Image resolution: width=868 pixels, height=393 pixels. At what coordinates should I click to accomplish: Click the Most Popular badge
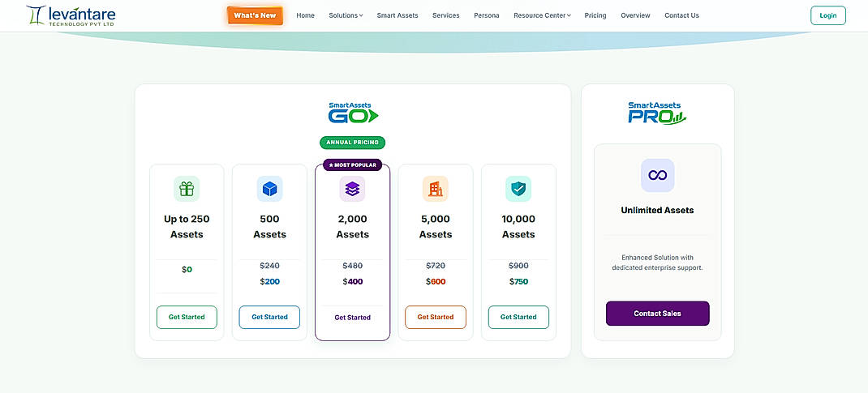(353, 164)
